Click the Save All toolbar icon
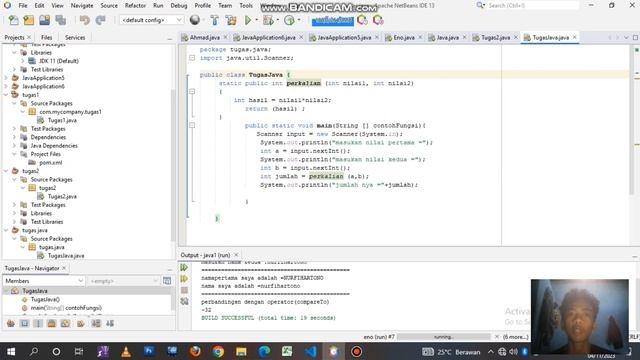This screenshot has height=360, width=640. (61, 20)
